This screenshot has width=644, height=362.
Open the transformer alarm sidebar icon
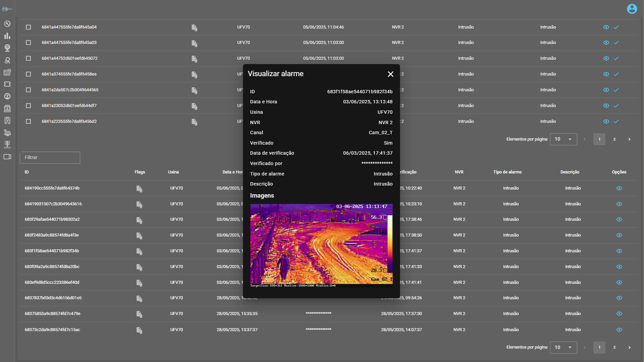[x=7, y=108]
